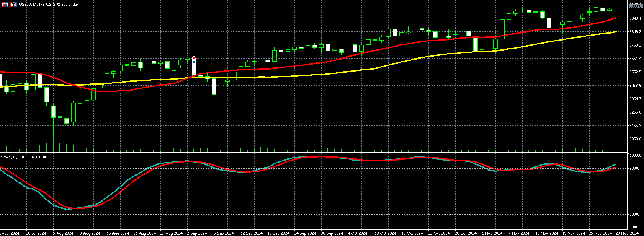Click the 10 Oct 2024 date label
The height and width of the screenshot is (236, 644).
(x=385, y=233)
